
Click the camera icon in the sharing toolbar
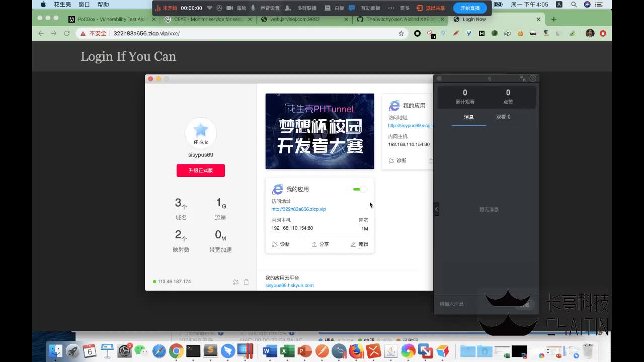click(x=229, y=8)
